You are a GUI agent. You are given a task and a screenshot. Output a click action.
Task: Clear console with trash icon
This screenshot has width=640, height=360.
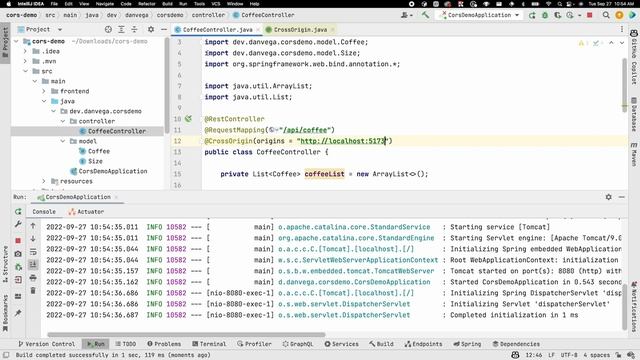tap(33, 291)
